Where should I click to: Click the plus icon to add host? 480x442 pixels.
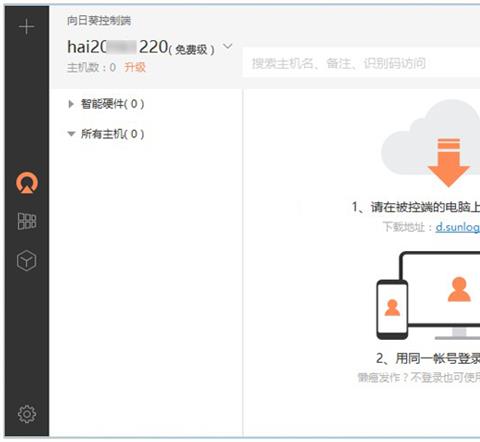click(27, 27)
